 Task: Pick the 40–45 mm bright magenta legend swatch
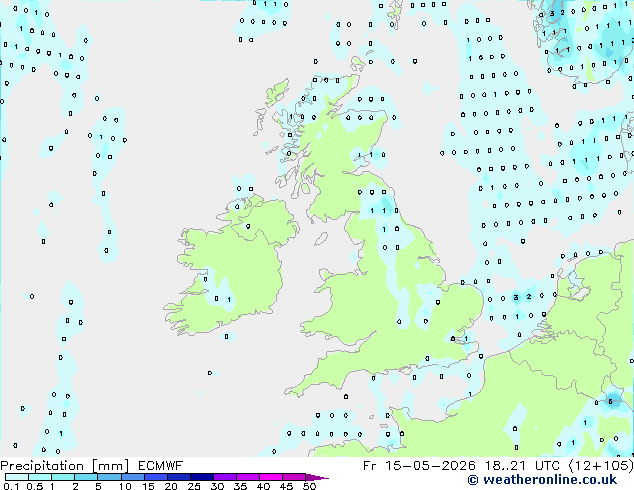click(271, 477)
